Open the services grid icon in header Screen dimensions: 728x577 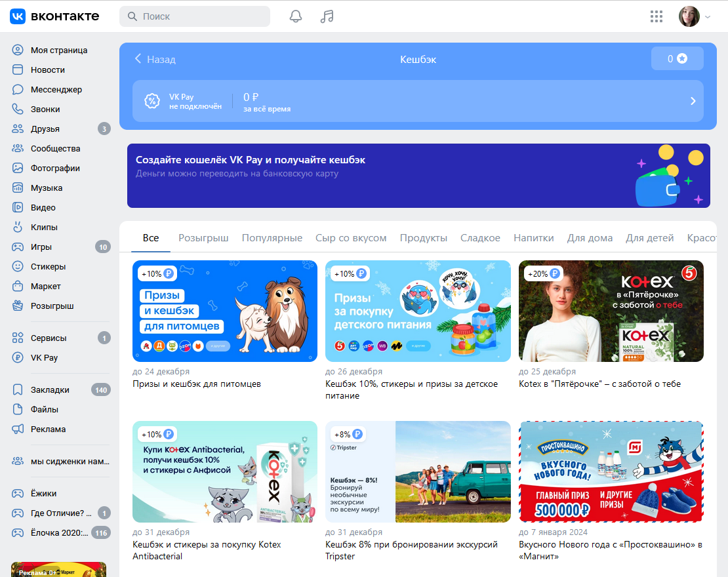coord(657,16)
